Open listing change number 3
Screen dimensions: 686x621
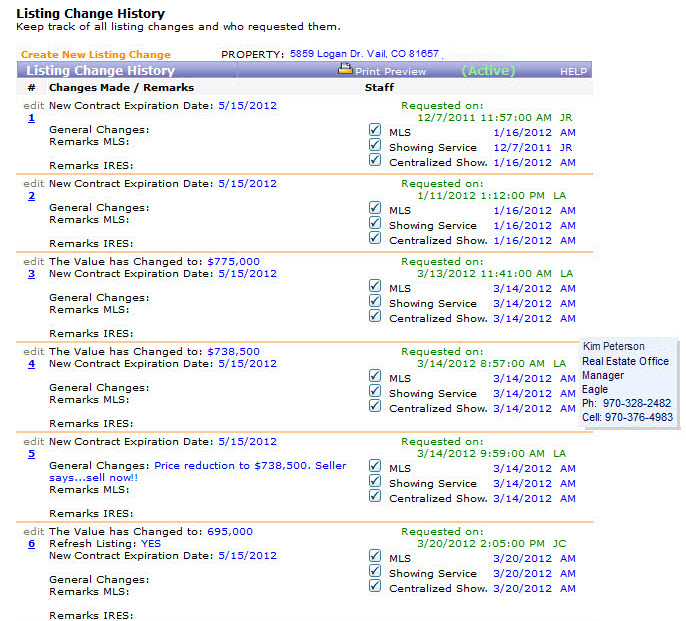(31, 274)
